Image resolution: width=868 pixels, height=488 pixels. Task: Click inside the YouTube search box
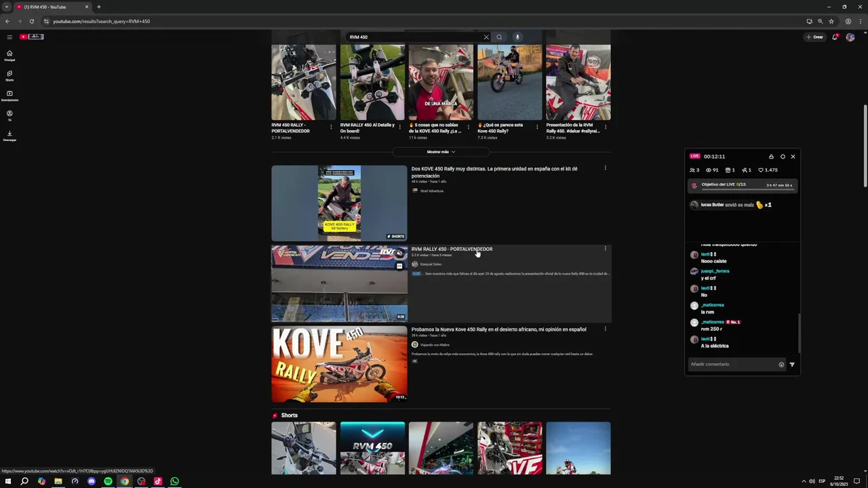[x=414, y=37]
